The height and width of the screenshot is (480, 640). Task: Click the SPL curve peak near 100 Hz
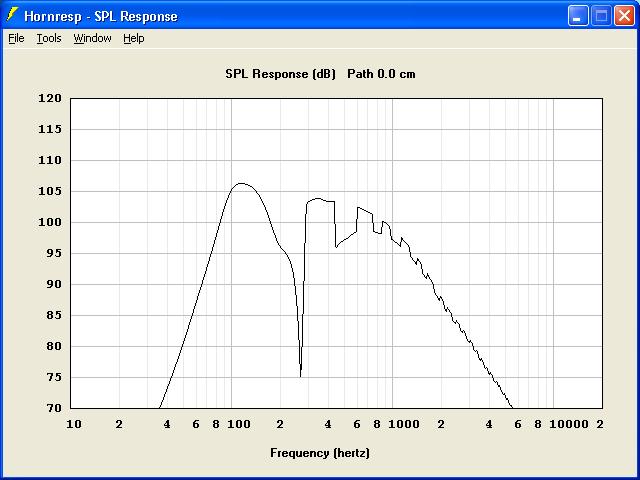tap(241, 184)
